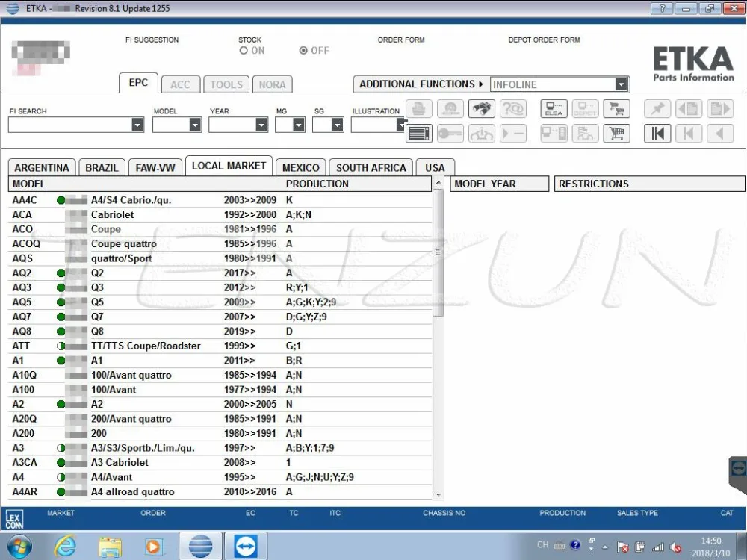The image size is (747, 560).
Task: Set STOCK to OFF
Action: click(303, 51)
